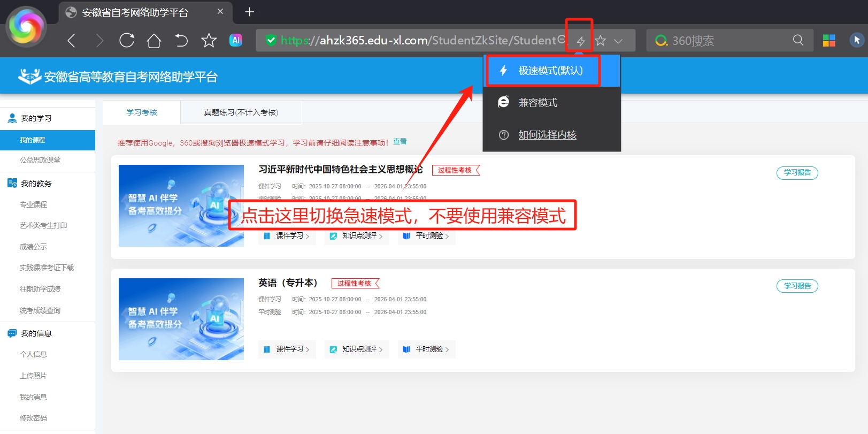Click 过程性考核 tag on 英语 course

355,283
